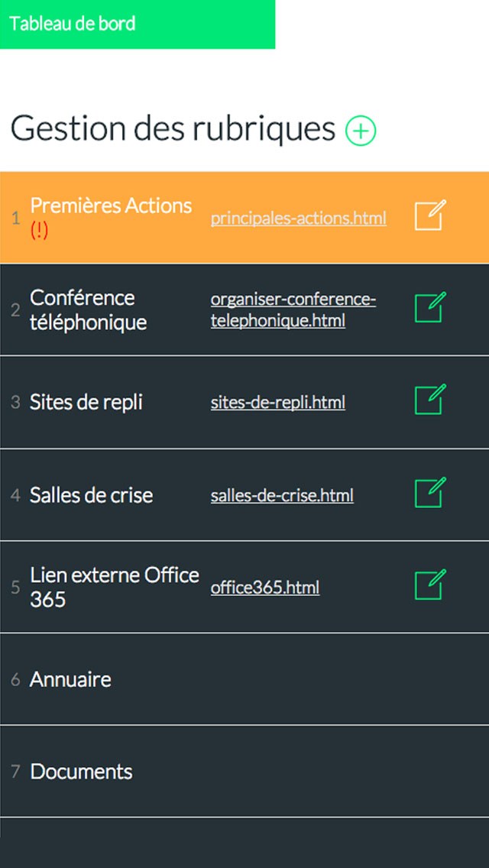The width and height of the screenshot is (489, 868).
Task: Select Lien externe Office 365 title
Action: coord(114,587)
